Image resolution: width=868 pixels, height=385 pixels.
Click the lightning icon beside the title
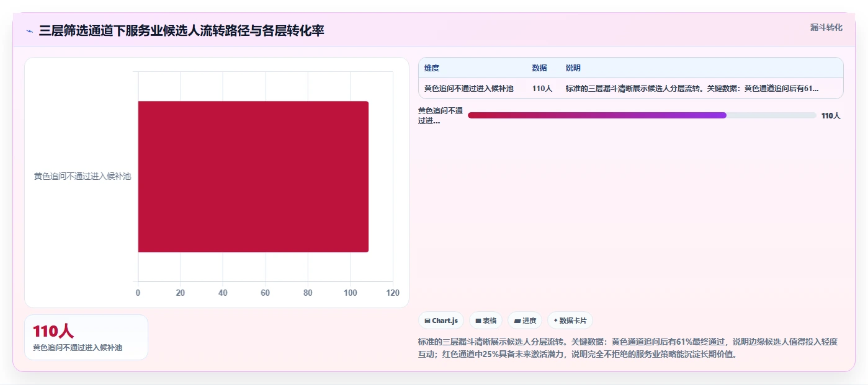(x=29, y=30)
